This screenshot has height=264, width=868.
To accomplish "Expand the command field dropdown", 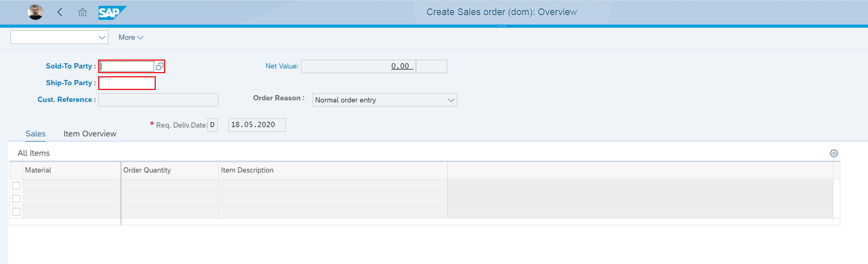I will tap(102, 37).
